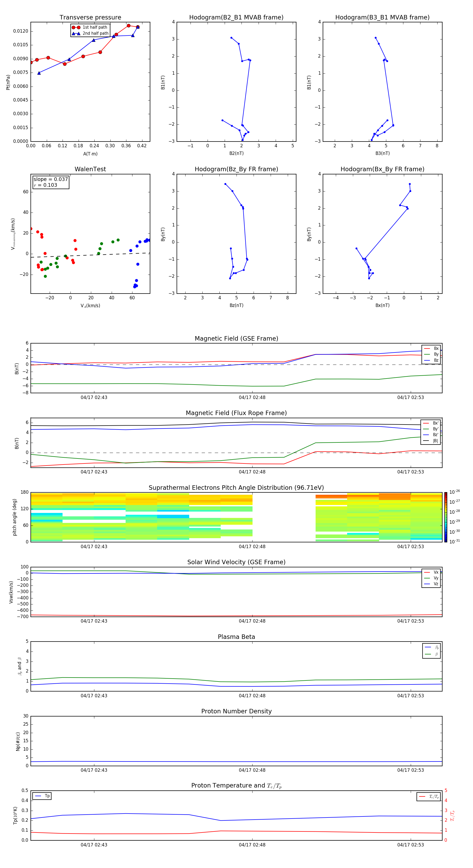Click '04/17 02:53' tick under Proton Number Density

tap(410, 770)
